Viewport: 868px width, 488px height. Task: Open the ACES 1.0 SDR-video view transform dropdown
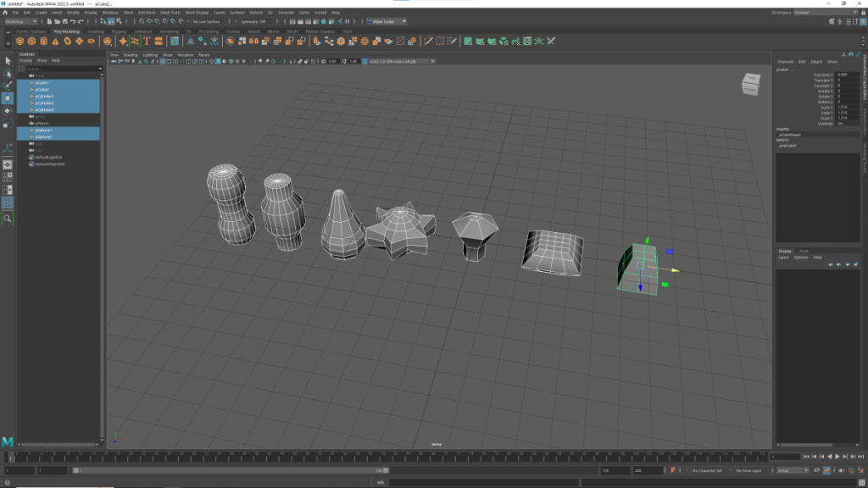[400, 61]
